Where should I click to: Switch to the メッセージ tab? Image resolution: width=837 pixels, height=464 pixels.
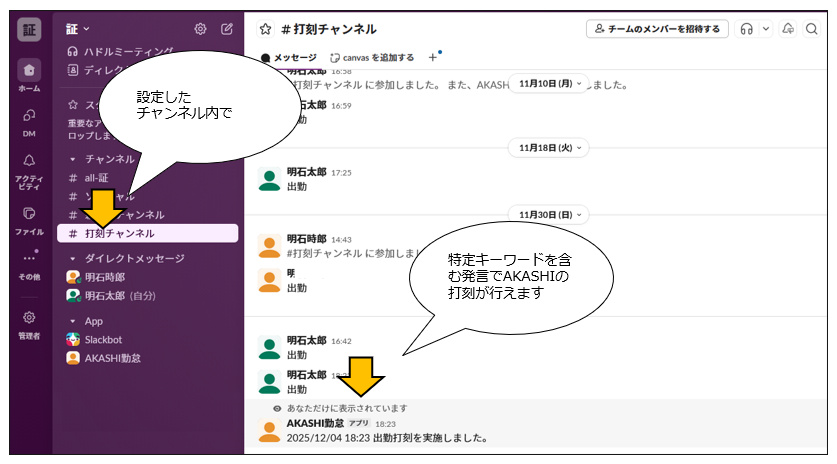(289, 58)
